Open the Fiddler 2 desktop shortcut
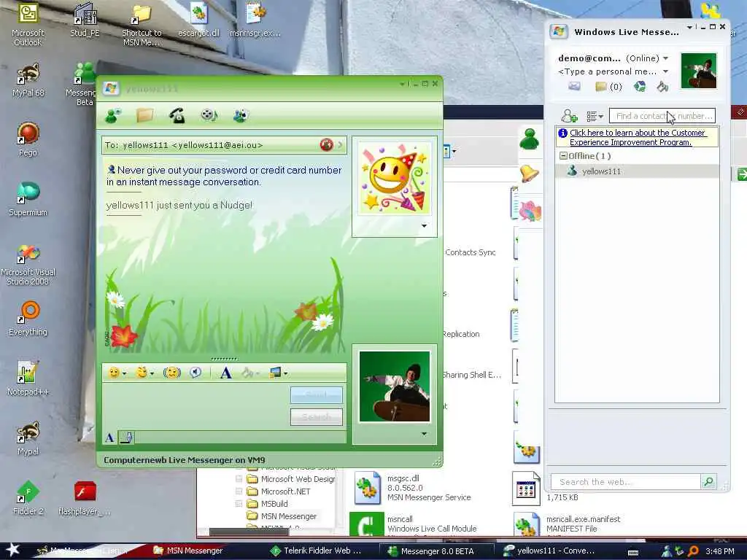The height and width of the screenshot is (560, 747). pyautogui.click(x=28, y=497)
